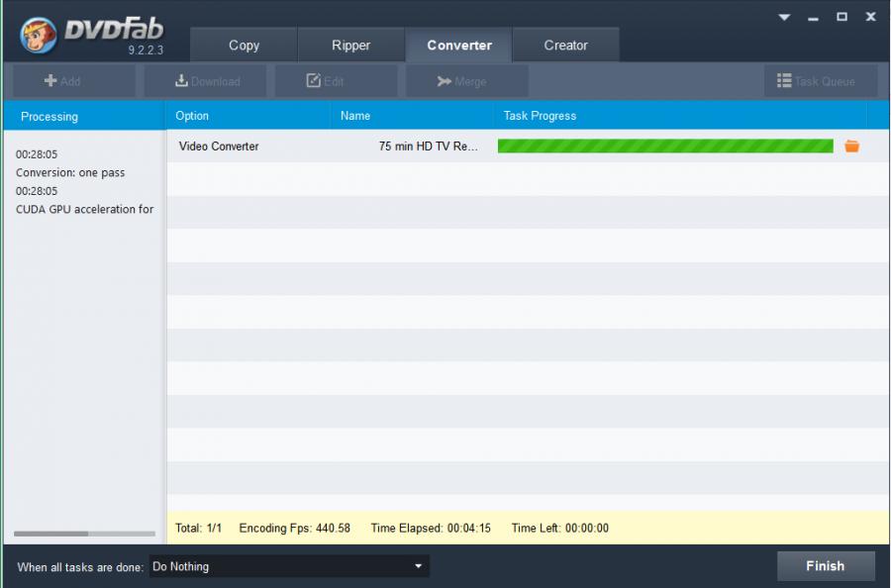
Task: Click the Encoding Fps: 440.58 status
Action: click(x=294, y=529)
